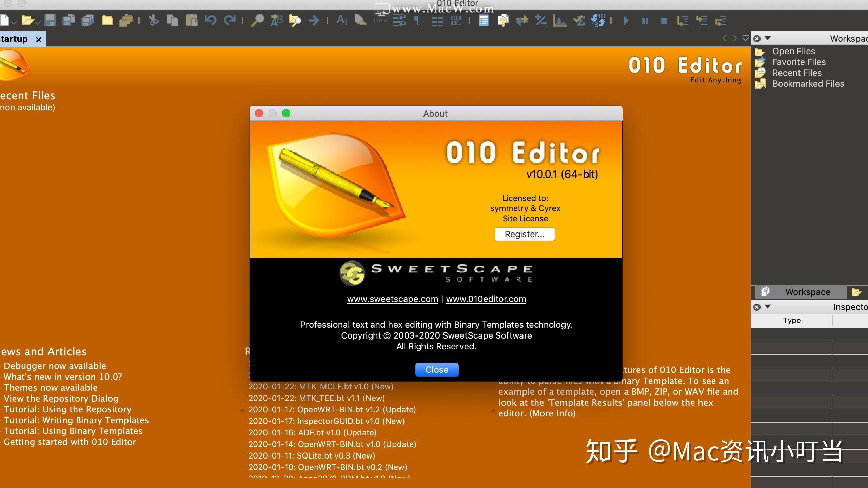Screen dimensions: 868x488
Task: Click the file with question mark icon
Action: pyautogui.click(x=503, y=20)
